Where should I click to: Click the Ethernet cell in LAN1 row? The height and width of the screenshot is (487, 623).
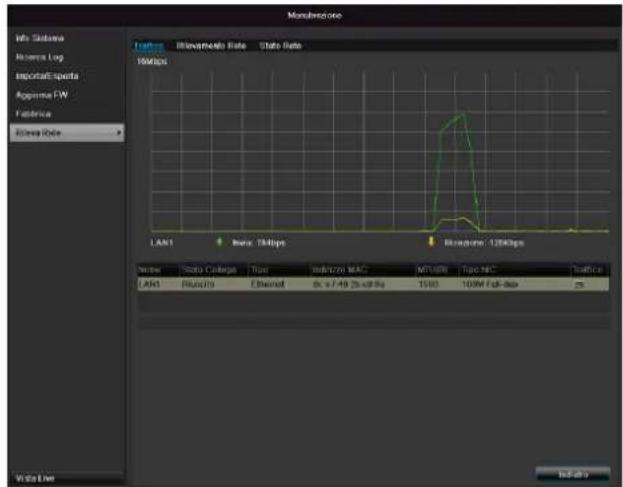[267, 284]
